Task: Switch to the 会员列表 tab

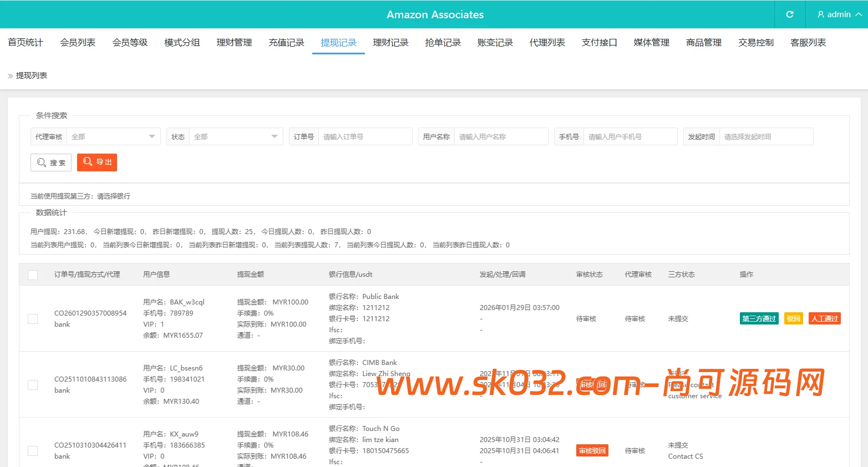Action: (x=77, y=42)
